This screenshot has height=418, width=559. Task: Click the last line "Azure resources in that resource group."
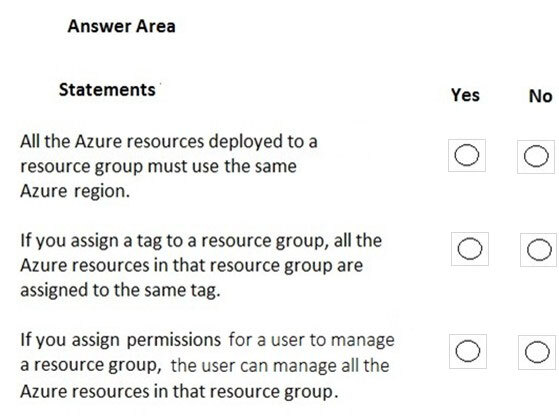coord(179,391)
